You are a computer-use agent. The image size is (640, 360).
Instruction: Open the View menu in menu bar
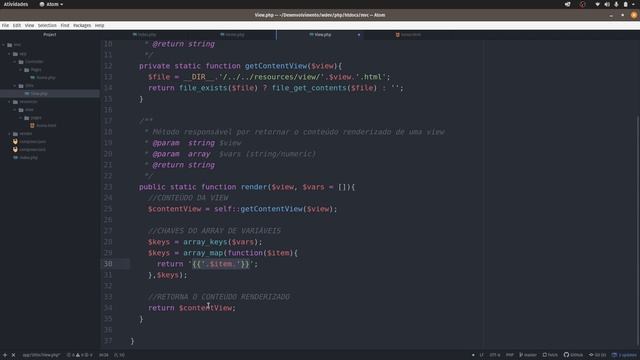[x=29, y=25]
